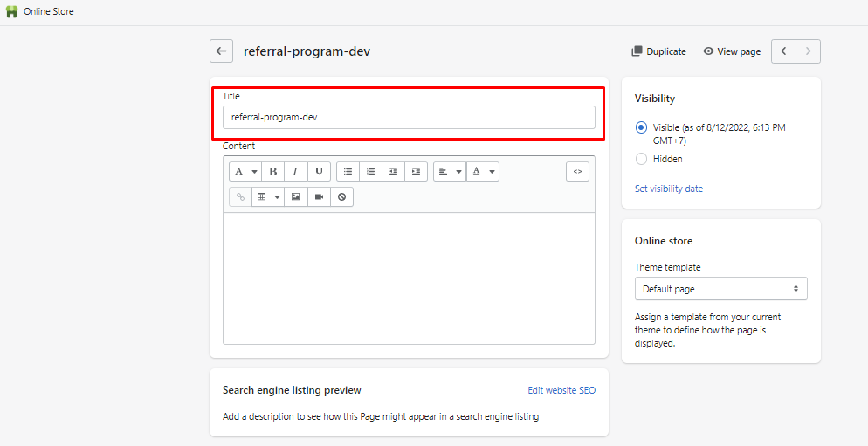Apply underline formatting
This screenshot has width=868, height=446.
pyautogui.click(x=319, y=172)
